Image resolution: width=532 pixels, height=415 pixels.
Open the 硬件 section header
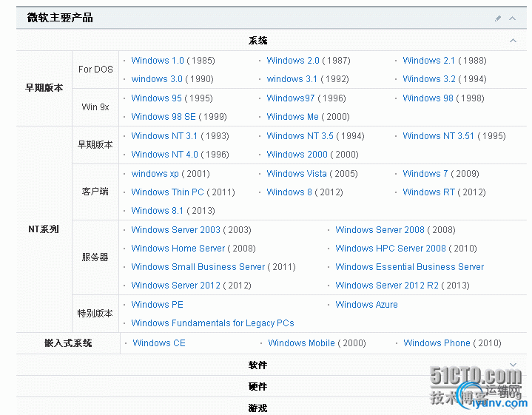(x=257, y=386)
